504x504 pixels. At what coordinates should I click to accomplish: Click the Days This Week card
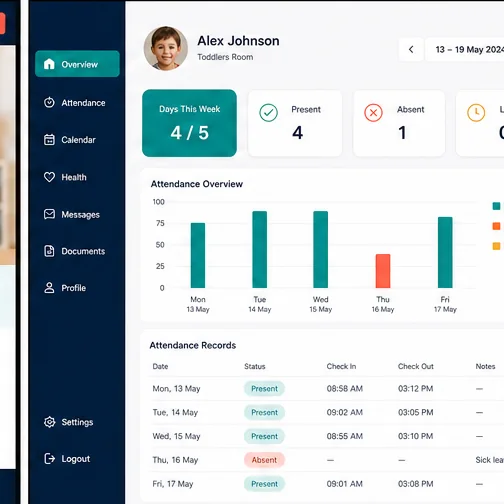189,123
